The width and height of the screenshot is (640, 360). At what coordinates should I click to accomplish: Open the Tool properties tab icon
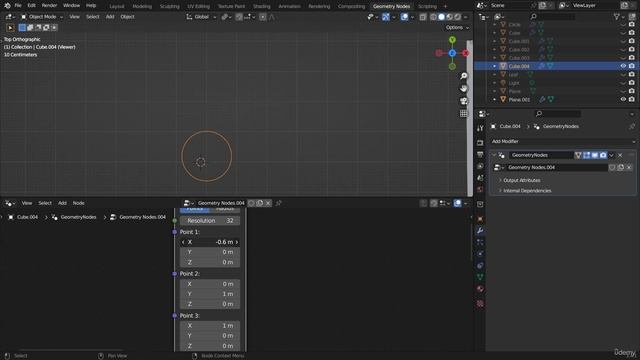pos(480,128)
